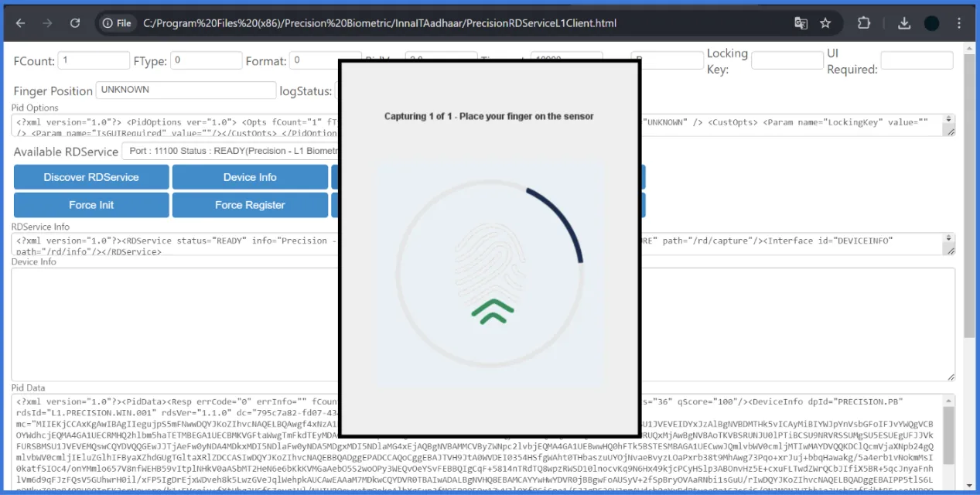Viewport: 980px width, 495px height.
Task: Click the Locking Key input box
Action: (x=787, y=60)
